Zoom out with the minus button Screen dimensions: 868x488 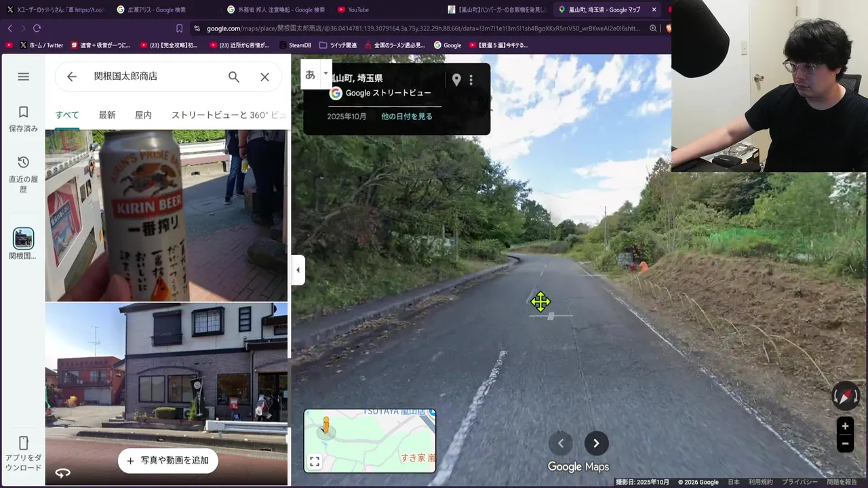coord(845,444)
